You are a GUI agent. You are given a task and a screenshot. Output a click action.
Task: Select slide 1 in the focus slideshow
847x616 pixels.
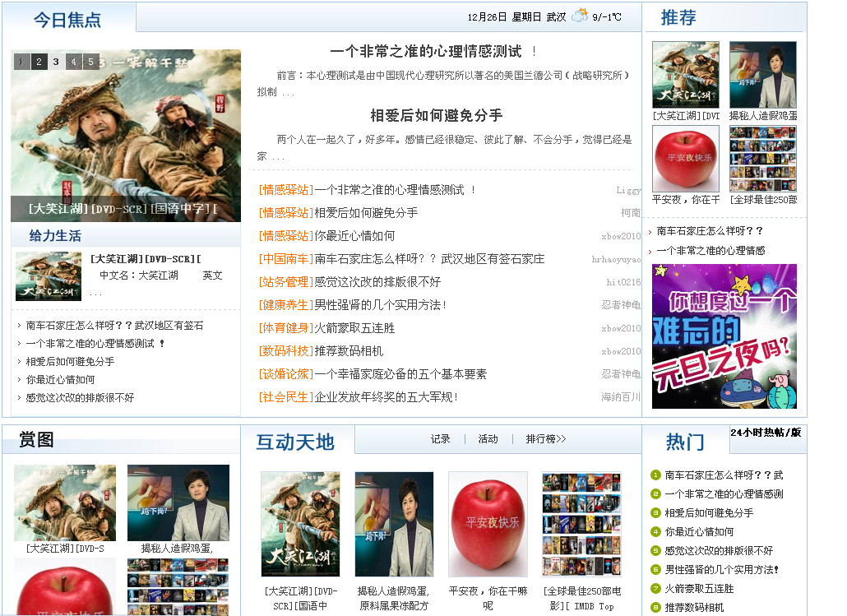pos(21,62)
